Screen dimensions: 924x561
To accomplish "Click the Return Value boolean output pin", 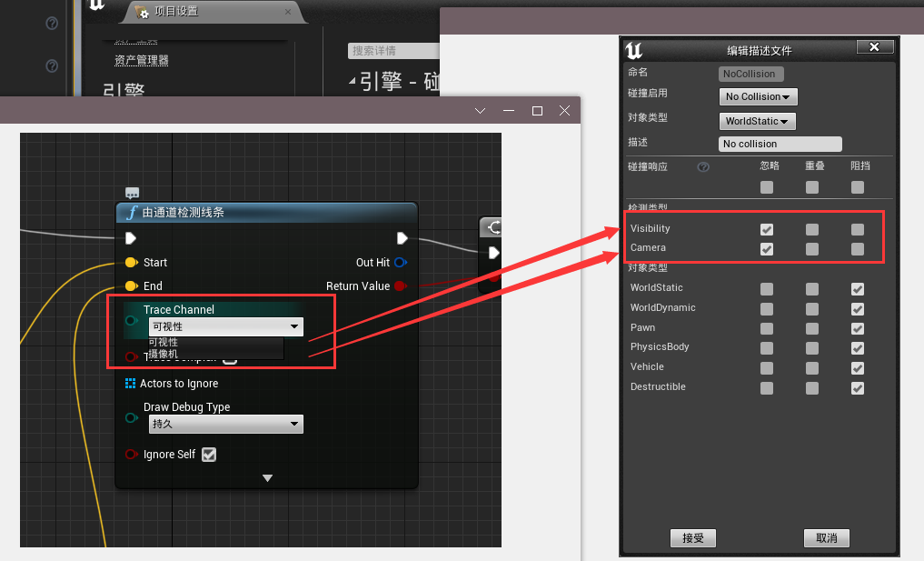I will pyautogui.click(x=400, y=286).
